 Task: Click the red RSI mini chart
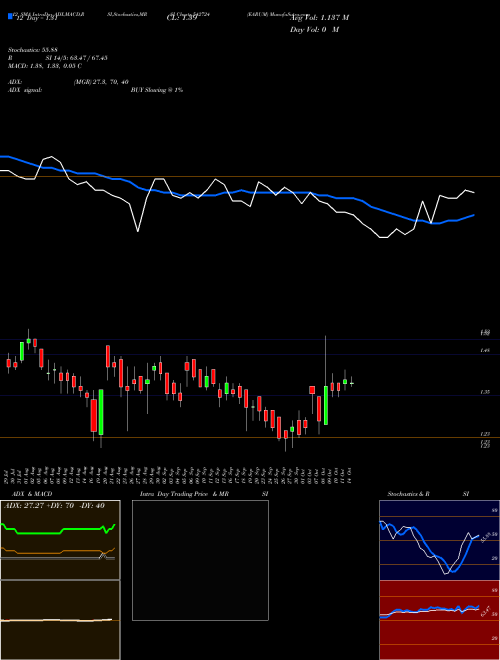439,620
